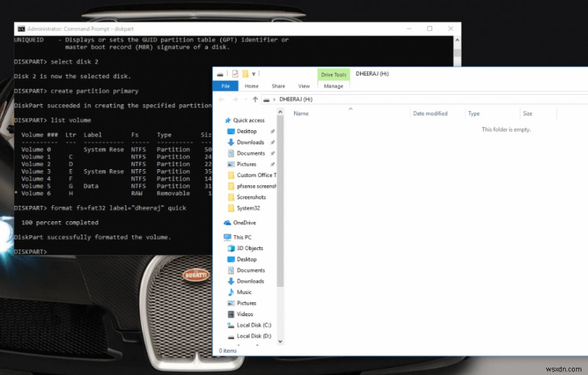Open the pfsense screenshots folder

point(252,186)
